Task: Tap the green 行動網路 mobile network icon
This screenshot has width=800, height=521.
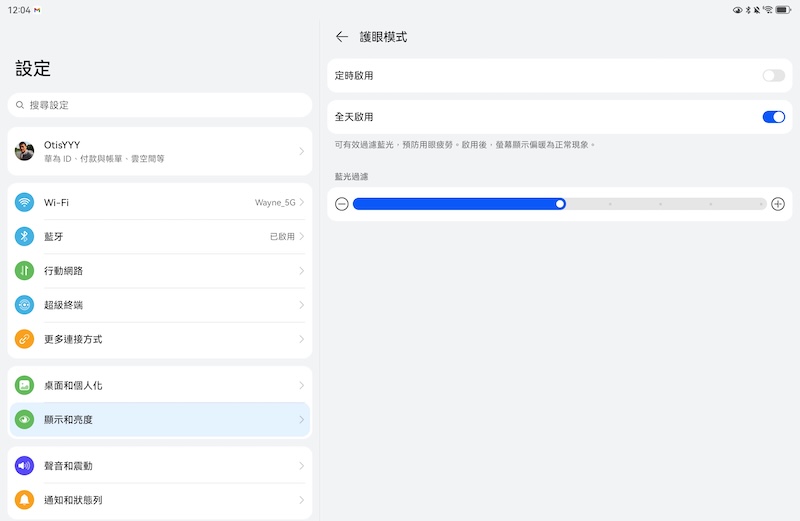Action: coord(25,271)
